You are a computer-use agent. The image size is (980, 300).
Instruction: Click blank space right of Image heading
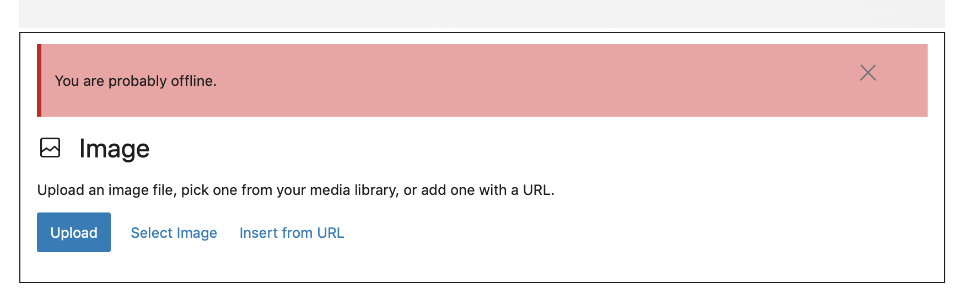[x=496, y=149]
